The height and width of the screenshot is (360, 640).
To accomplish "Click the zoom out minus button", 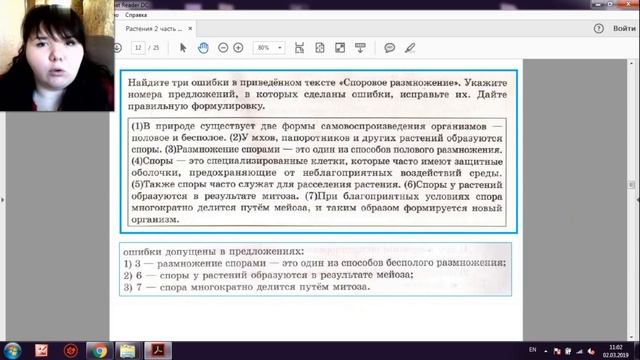I will pos(223,48).
